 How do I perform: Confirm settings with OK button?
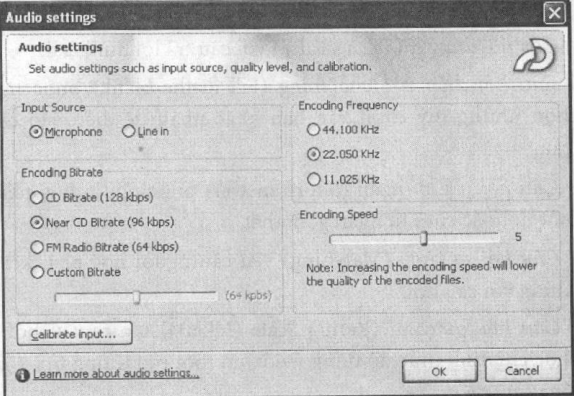[440, 371]
